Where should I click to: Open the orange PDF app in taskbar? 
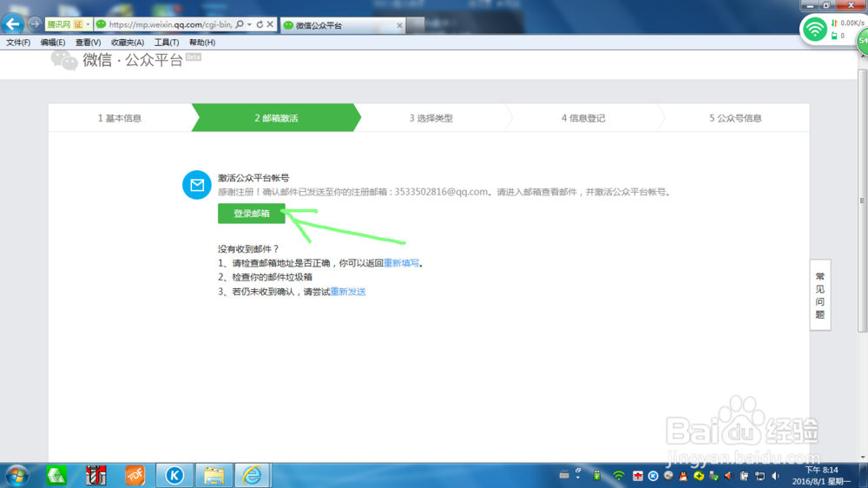click(x=135, y=476)
